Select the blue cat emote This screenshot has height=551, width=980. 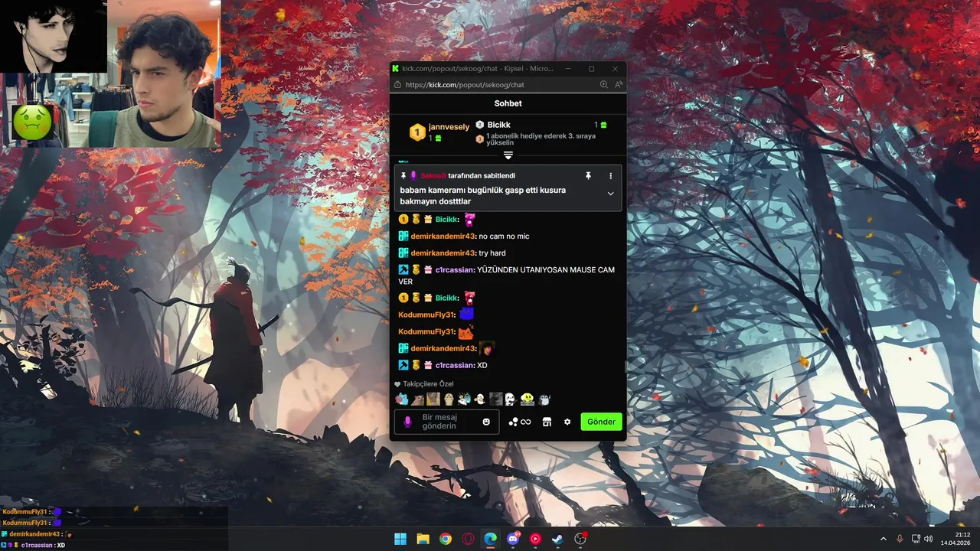(x=402, y=399)
